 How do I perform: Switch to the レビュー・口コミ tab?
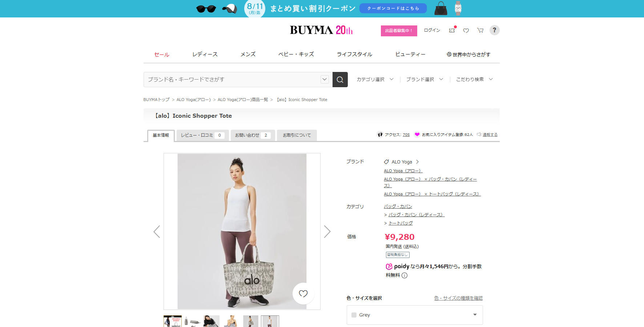pos(203,135)
